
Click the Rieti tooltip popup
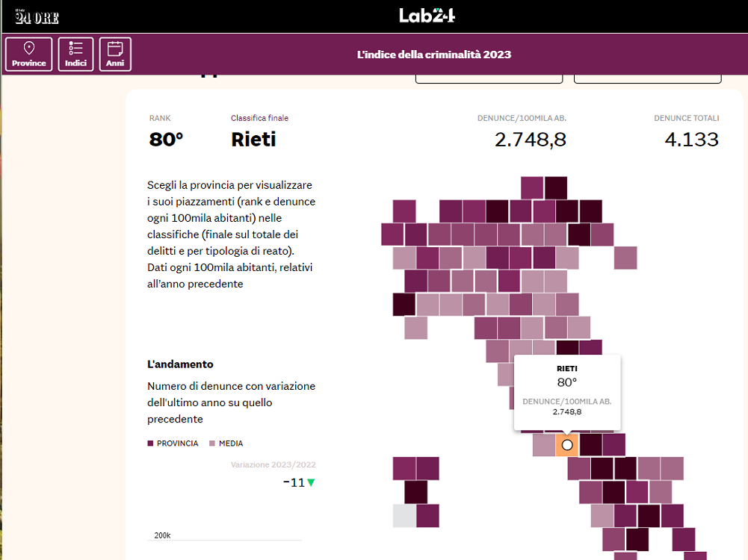(567, 392)
